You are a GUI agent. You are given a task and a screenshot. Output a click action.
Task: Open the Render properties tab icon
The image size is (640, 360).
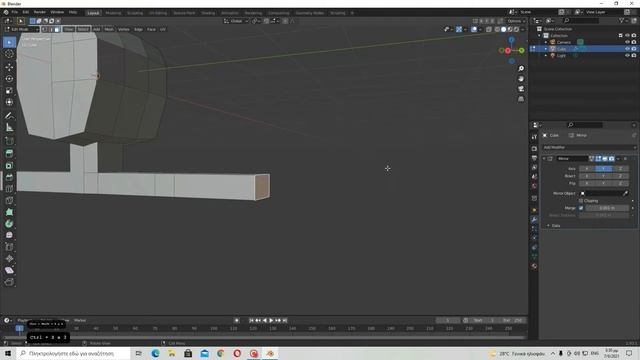click(x=534, y=149)
